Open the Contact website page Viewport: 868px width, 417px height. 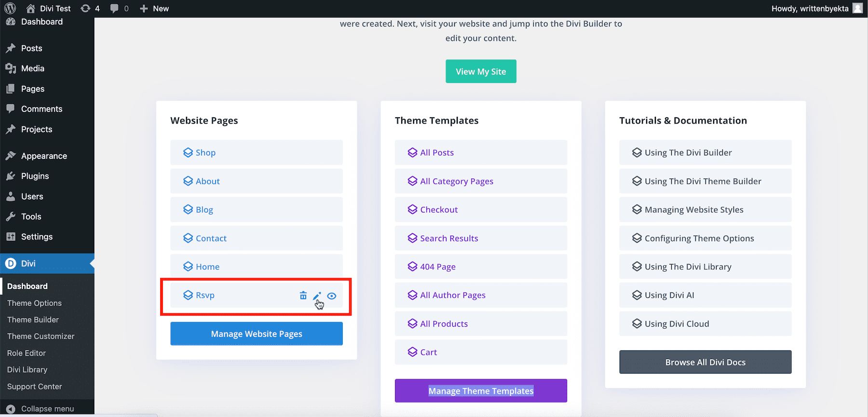tap(257, 238)
